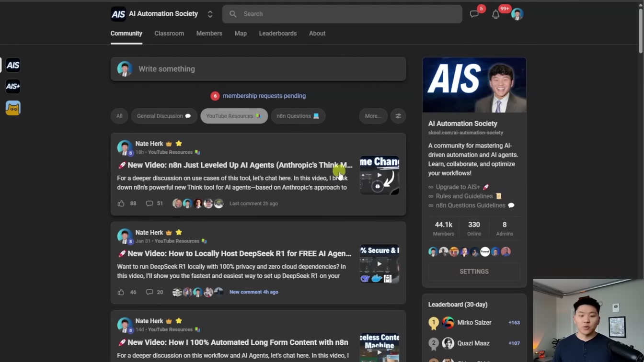Image resolution: width=644 pixels, height=362 pixels.
Task: Click the SETTINGS button
Action: tap(474, 271)
